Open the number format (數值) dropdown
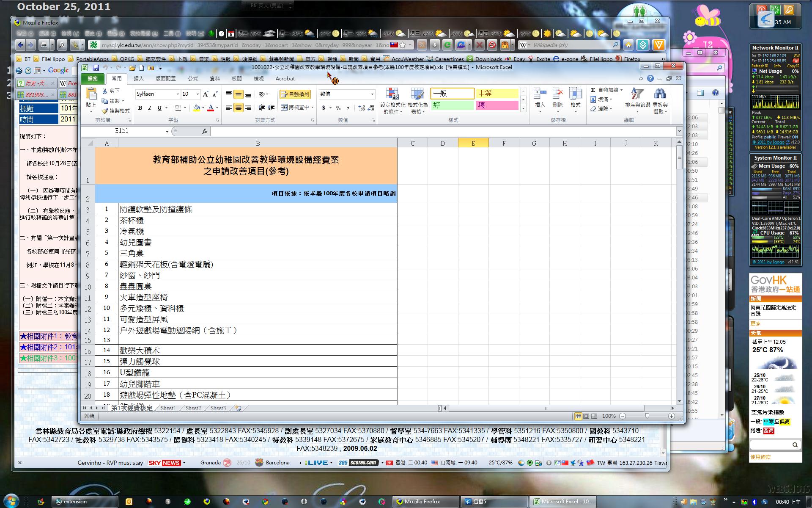This screenshot has width=812, height=508. coord(372,94)
